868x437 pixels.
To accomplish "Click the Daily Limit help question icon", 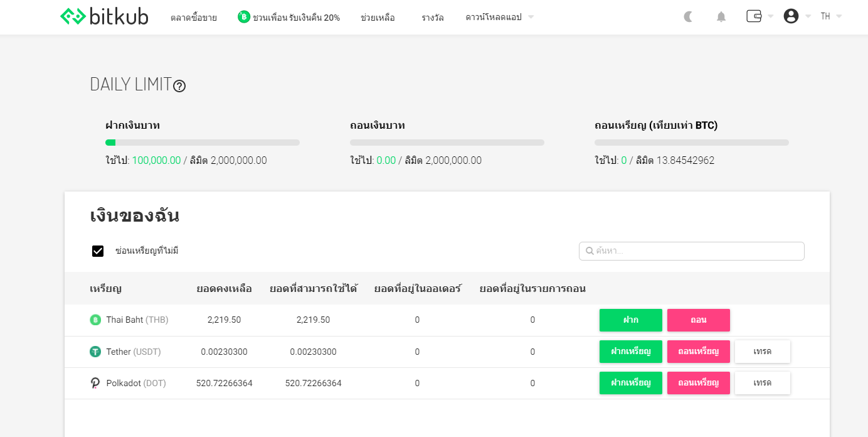I will click(x=179, y=86).
